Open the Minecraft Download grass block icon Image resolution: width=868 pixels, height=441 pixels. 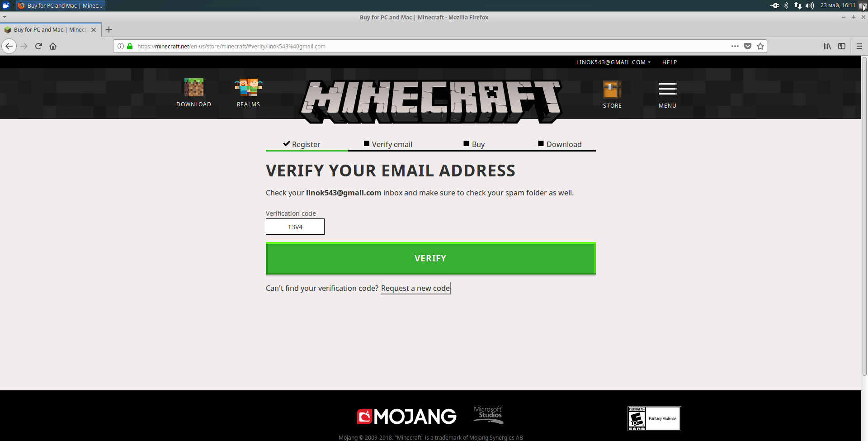(x=194, y=87)
